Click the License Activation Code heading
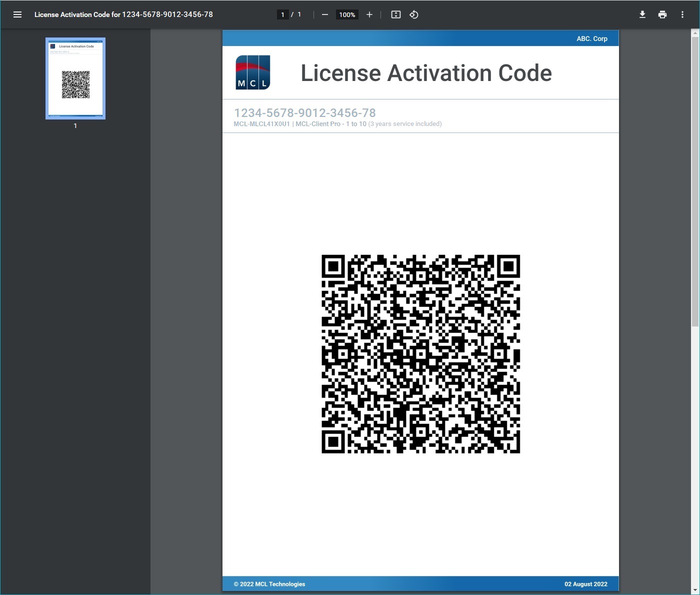This screenshot has width=700, height=595. (426, 73)
